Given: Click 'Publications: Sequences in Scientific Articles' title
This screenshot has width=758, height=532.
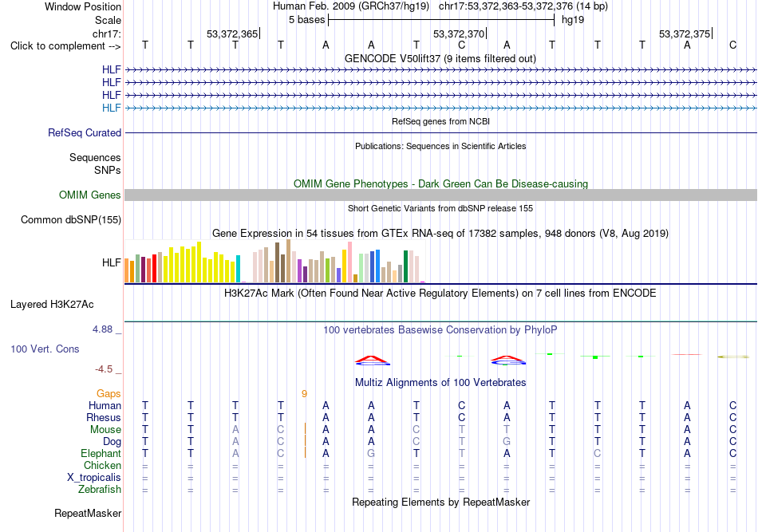Looking at the screenshot, I should pyautogui.click(x=440, y=146).
